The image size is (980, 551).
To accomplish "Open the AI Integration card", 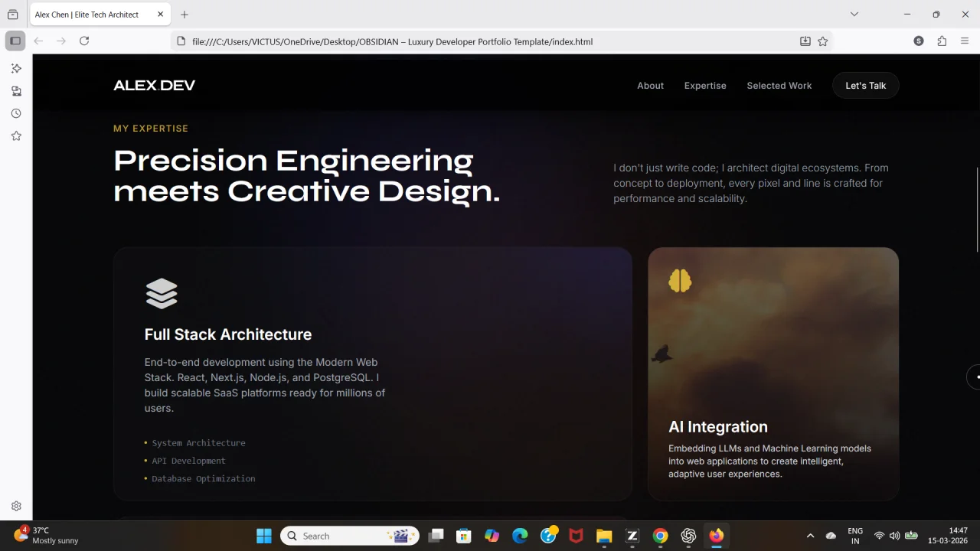I will (x=773, y=373).
